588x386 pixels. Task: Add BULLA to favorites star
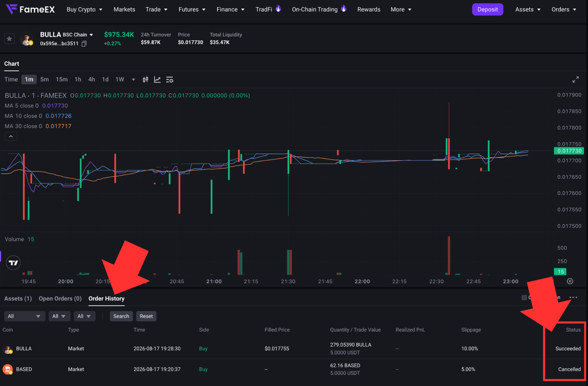point(9,38)
